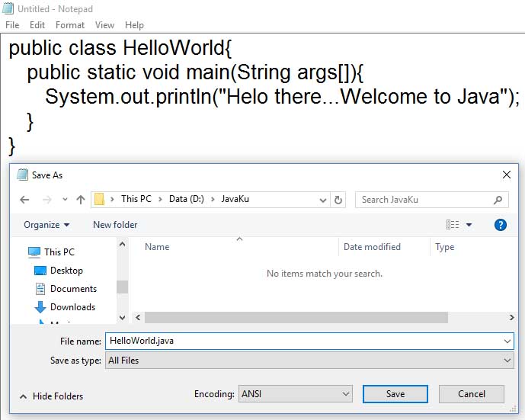Image resolution: width=525 pixels, height=420 pixels.
Task: Click the Forward arrow in Save As dialog
Action: (x=47, y=200)
